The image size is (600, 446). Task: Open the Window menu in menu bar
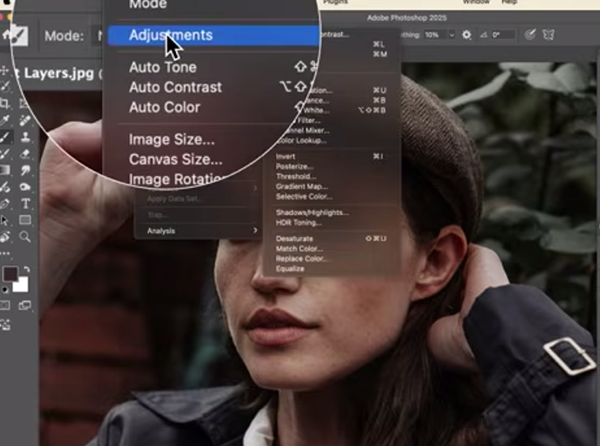pos(476,2)
